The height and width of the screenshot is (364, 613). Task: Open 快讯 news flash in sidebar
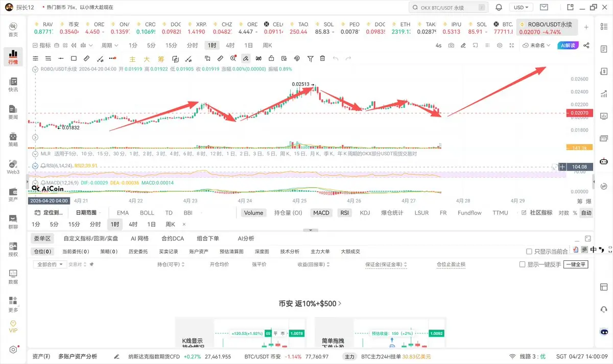pyautogui.click(x=13, y=84)
